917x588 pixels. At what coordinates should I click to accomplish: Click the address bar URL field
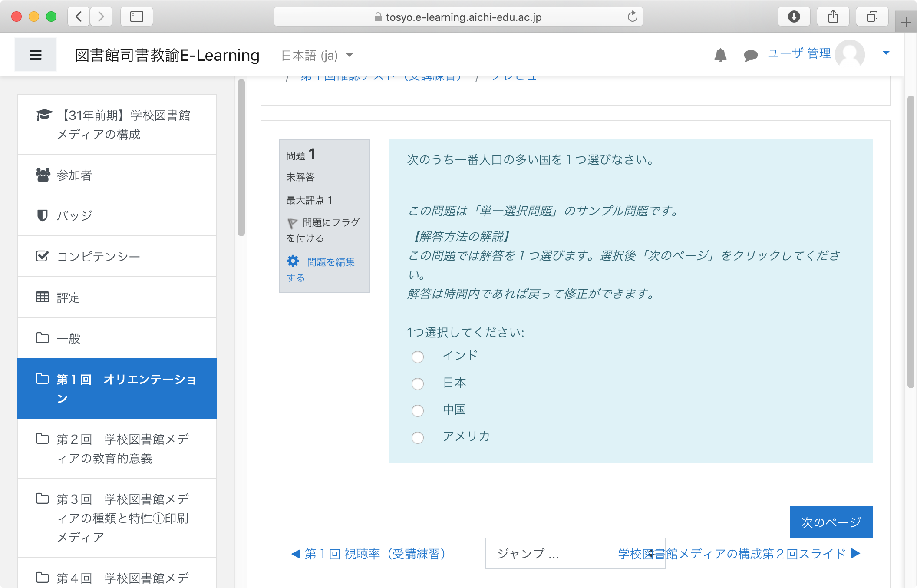click(458, 17)
